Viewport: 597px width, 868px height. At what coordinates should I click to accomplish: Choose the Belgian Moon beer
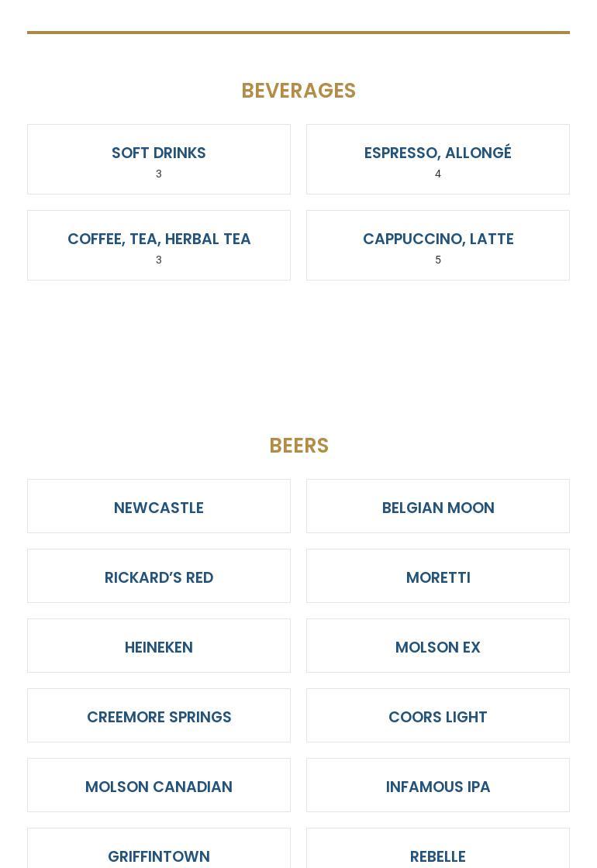pyautogui.click(x=437, y=507)
